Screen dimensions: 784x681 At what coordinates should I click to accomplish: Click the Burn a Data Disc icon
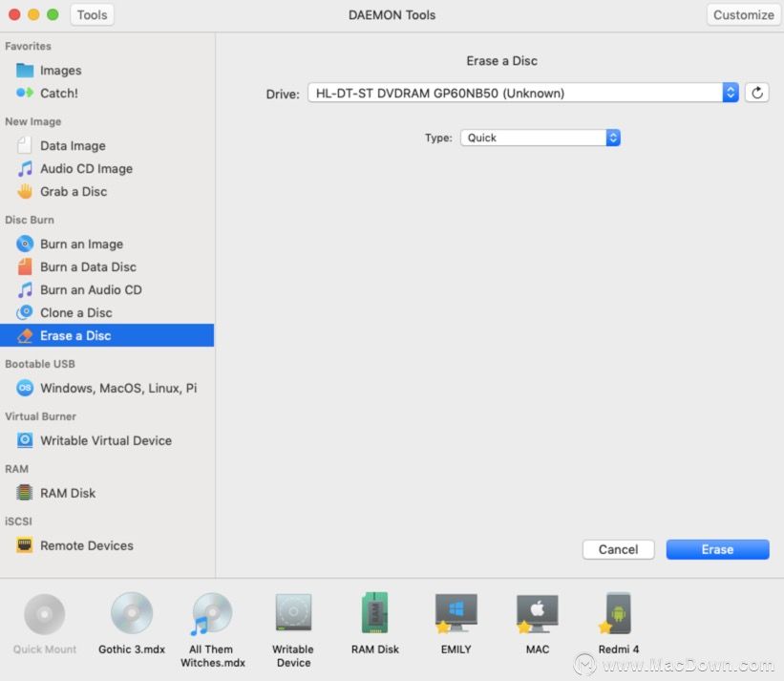tap(25, 267)
